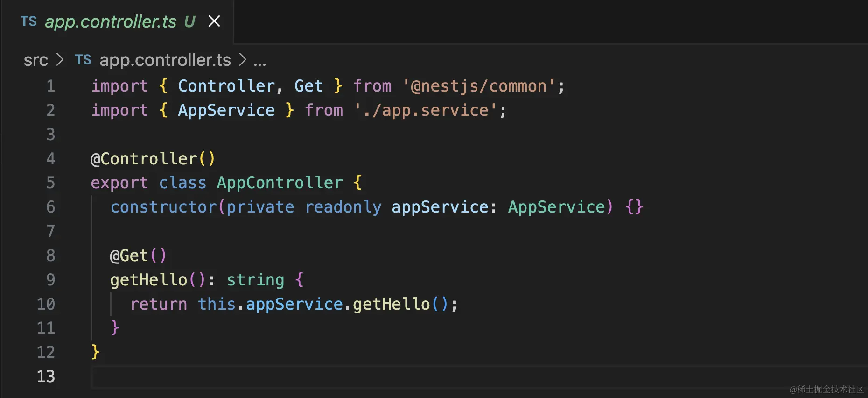Click the chevron after src in breadcrumbs
Image resolution: width=868 pixels, height=398 pixels.
tap(60, 60)
